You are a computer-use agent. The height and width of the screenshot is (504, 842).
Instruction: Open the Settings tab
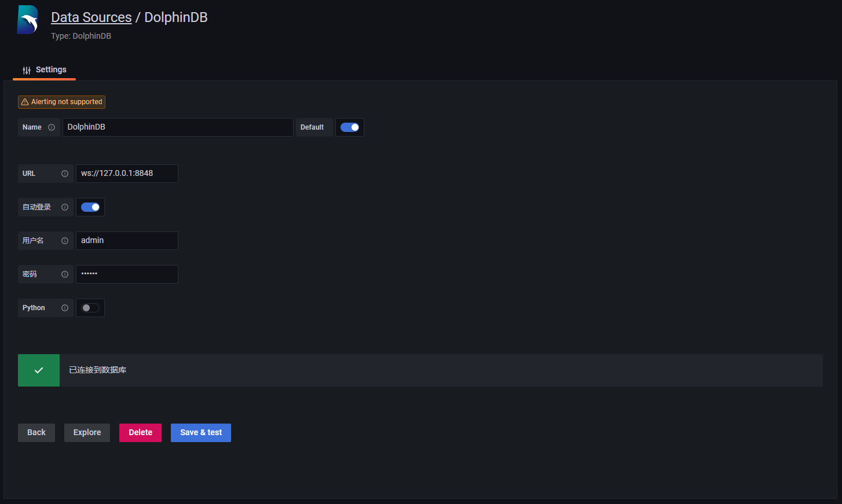click(x=45, y=70)
